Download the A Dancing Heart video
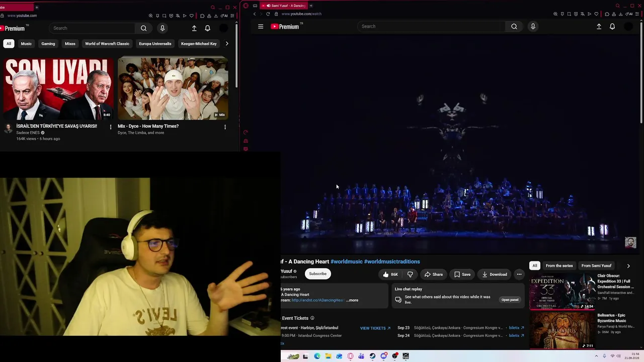This screenshot has height=362, width=644. (x=495, y=275)
